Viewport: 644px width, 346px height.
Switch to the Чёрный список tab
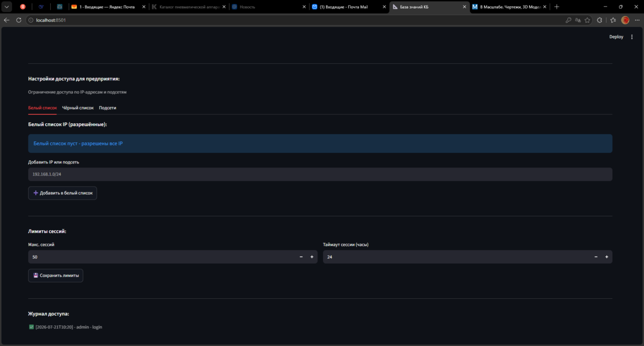pos(78,108)
